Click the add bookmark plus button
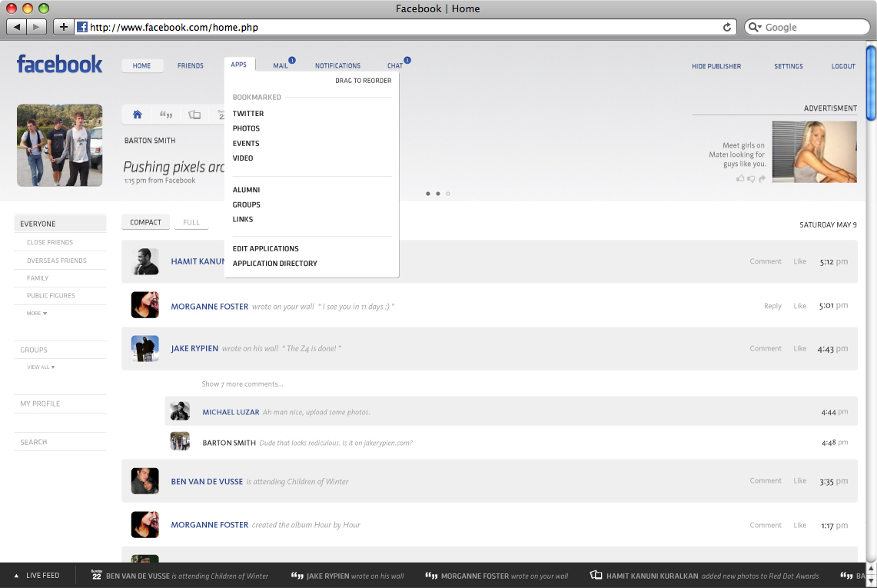Viewport: 877px width, 588px height. [63, 27]
